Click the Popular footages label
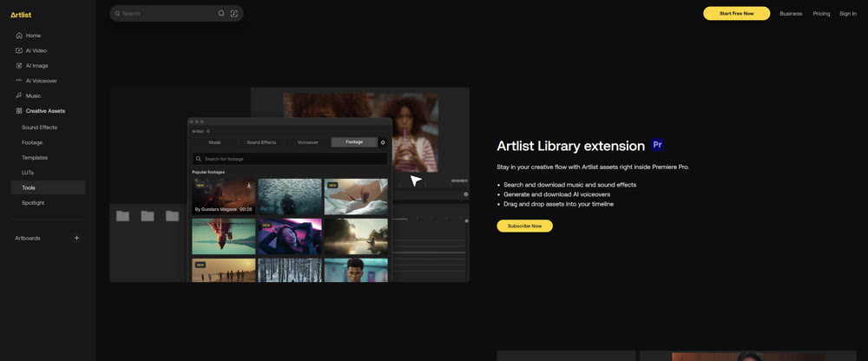Viewport: 868px width, 361px height. (x=208, y=172)
